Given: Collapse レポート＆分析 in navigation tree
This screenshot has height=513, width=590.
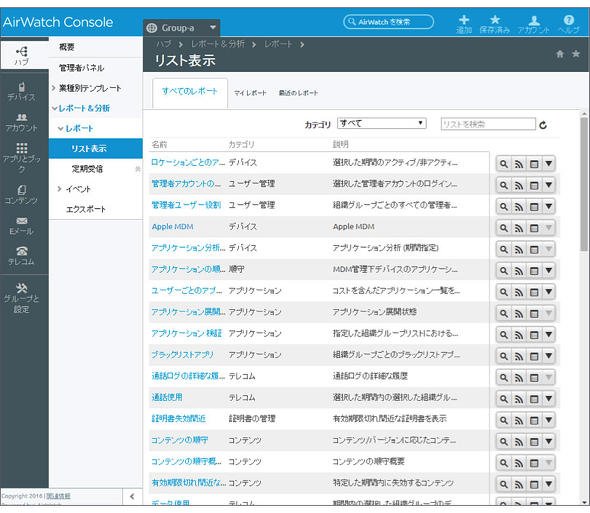Looking at the screenshot, I should tap(54, 108).
